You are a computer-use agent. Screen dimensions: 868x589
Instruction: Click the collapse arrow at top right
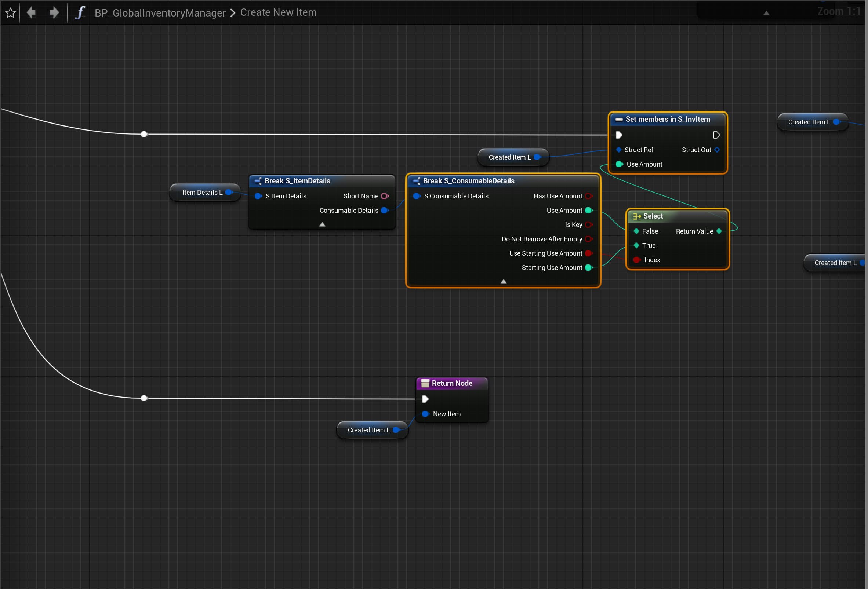[x=766, y=13]
